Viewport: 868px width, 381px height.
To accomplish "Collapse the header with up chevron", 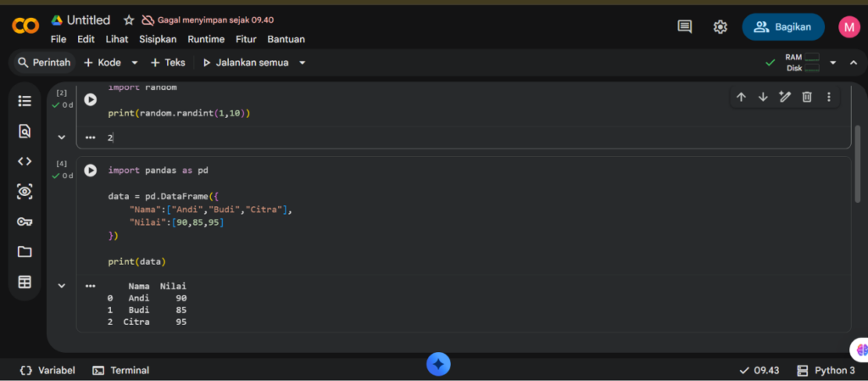I will 854,63.
